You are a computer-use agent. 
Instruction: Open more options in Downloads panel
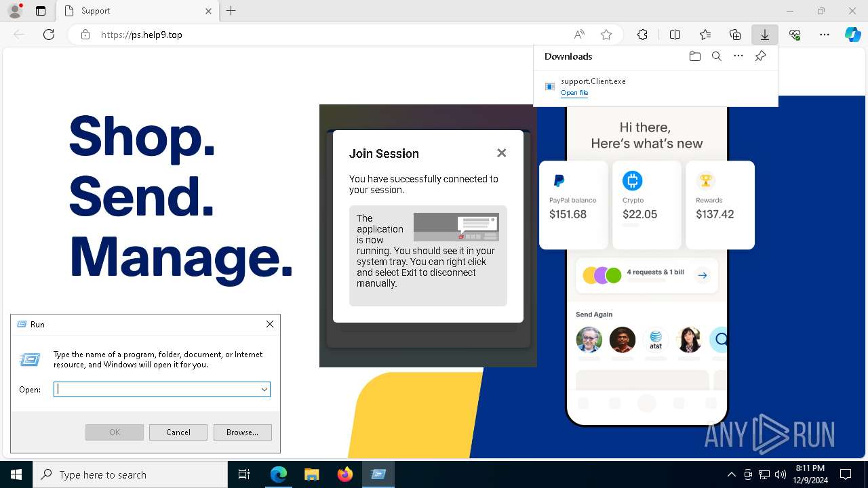(738, 56)
